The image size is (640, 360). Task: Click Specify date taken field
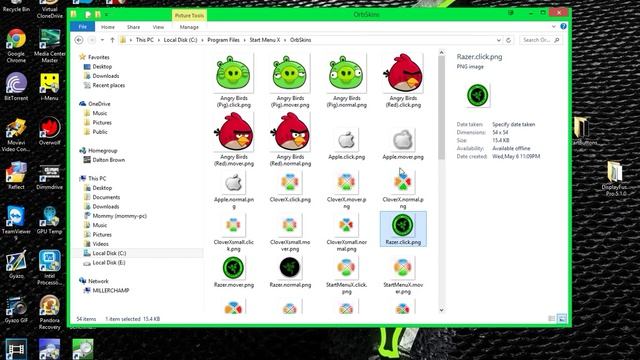[513, 124]
